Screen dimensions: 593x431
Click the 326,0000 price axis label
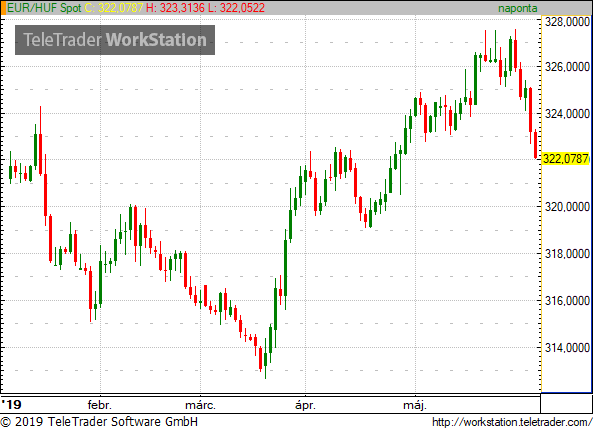click(x=567, y=67)
